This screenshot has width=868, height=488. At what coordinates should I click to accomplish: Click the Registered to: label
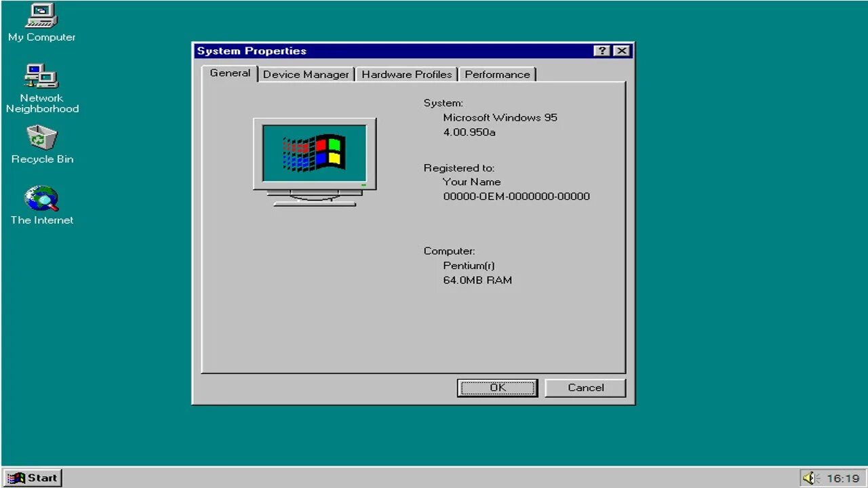click(459, 168)
